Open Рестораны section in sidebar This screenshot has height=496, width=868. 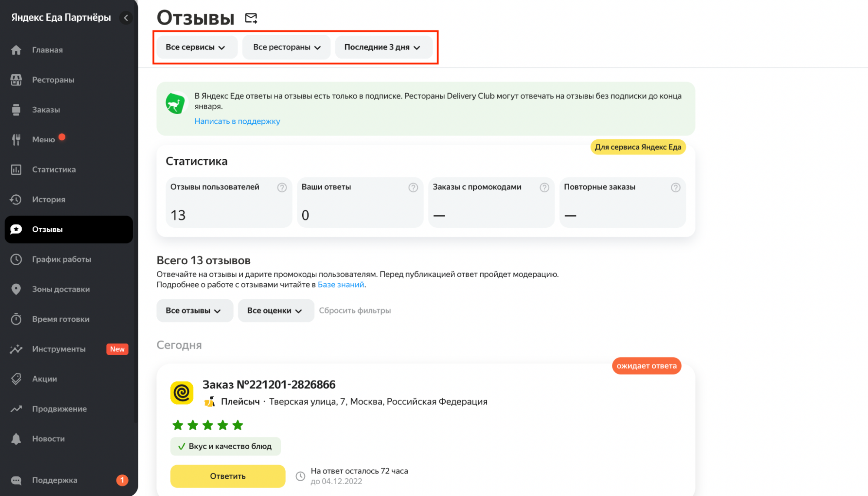click(x=69, y=80)
